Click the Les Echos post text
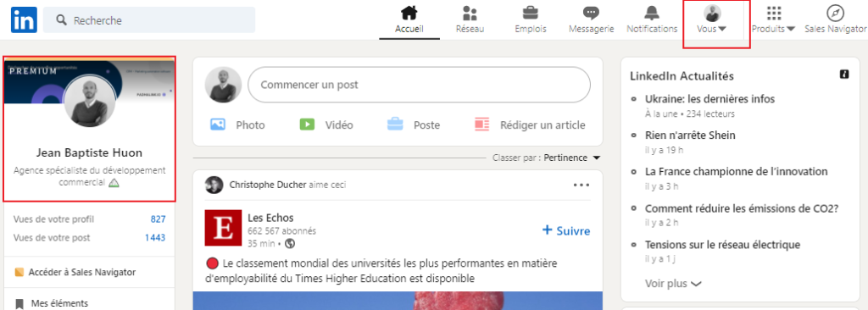This screenshot has height=310, width=868. (x=381, y=270)
